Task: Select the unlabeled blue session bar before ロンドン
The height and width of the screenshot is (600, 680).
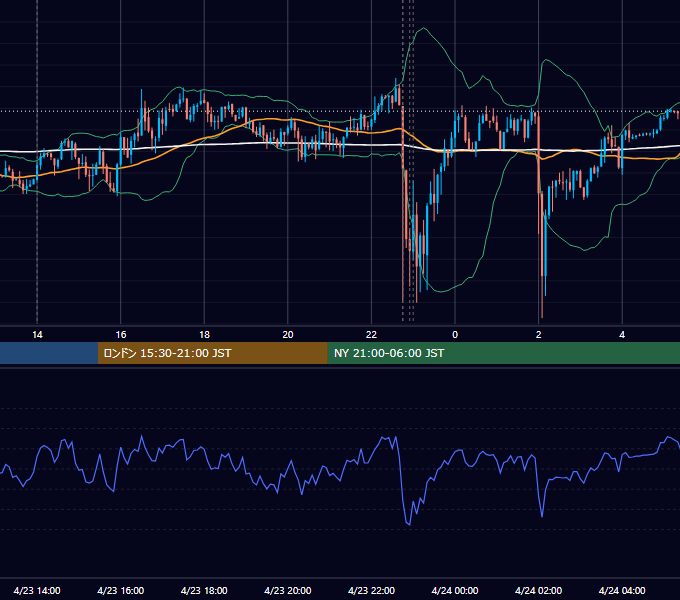Action: click(49, 353)
